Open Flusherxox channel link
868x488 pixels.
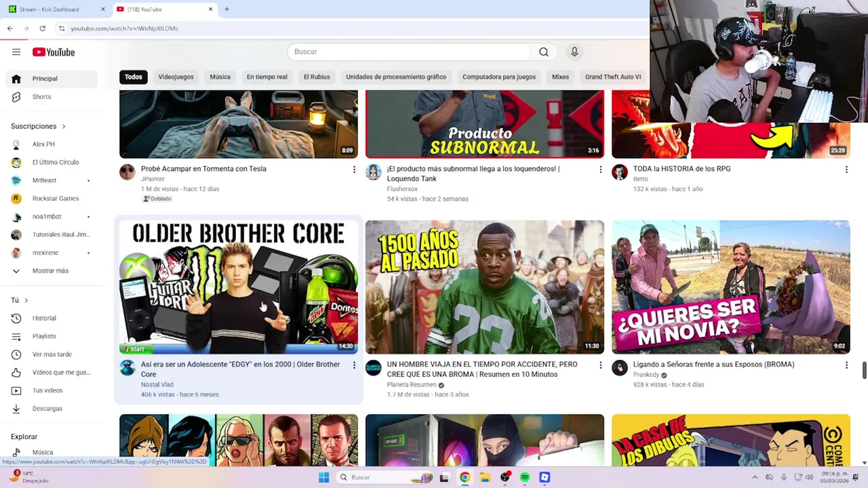pyautogui.click(x=402, y=189)
